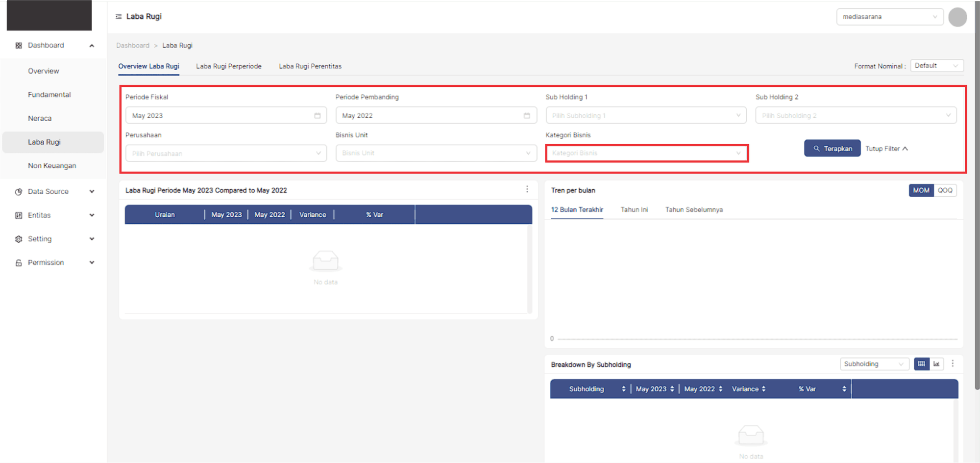
Task: Open calendar icon in Periode Fiskal
Action: pyautogui.click(x=317, y=116)
